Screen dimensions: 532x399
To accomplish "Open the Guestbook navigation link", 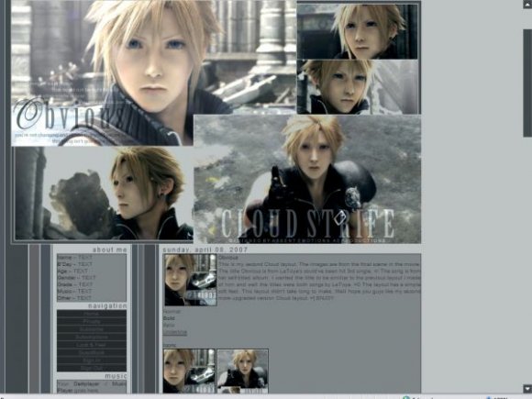I will coord(92,352).
